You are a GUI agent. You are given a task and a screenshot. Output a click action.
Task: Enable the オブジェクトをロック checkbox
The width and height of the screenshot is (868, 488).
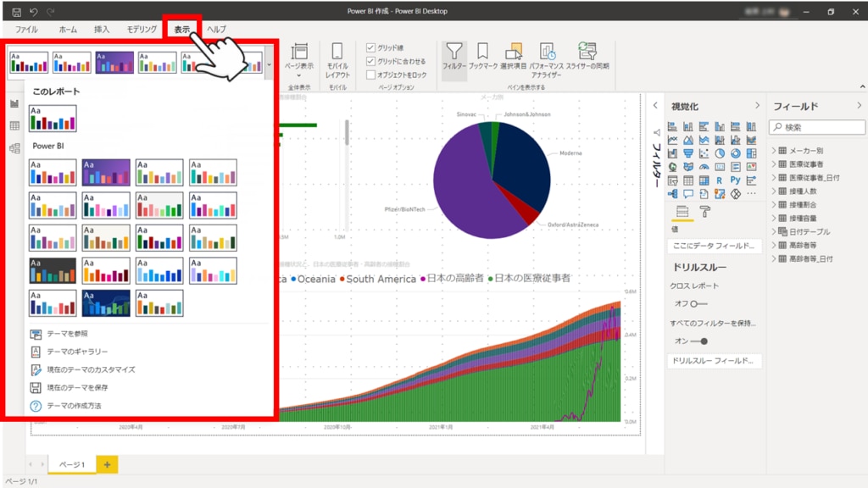click(371, 75)
